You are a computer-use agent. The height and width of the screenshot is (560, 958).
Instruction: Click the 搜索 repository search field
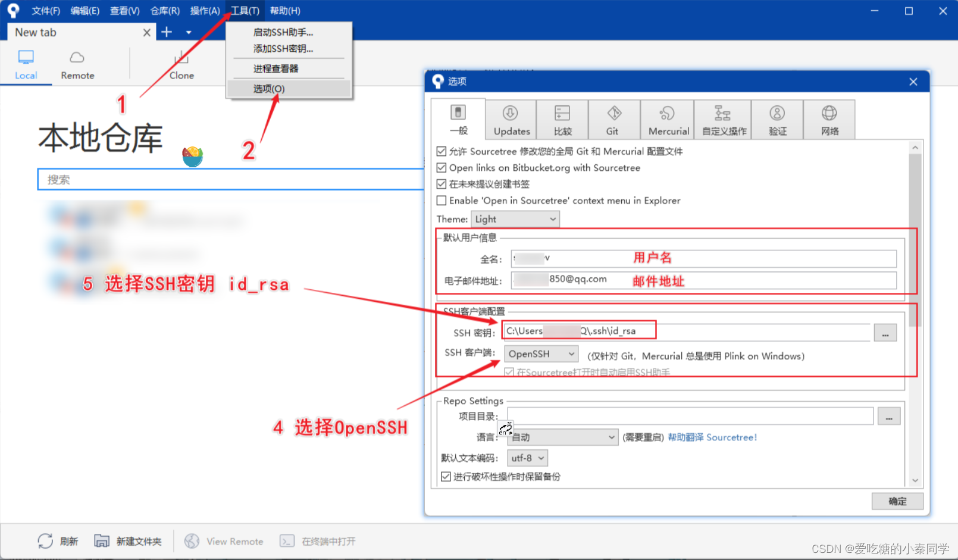[x=231, y=180]
